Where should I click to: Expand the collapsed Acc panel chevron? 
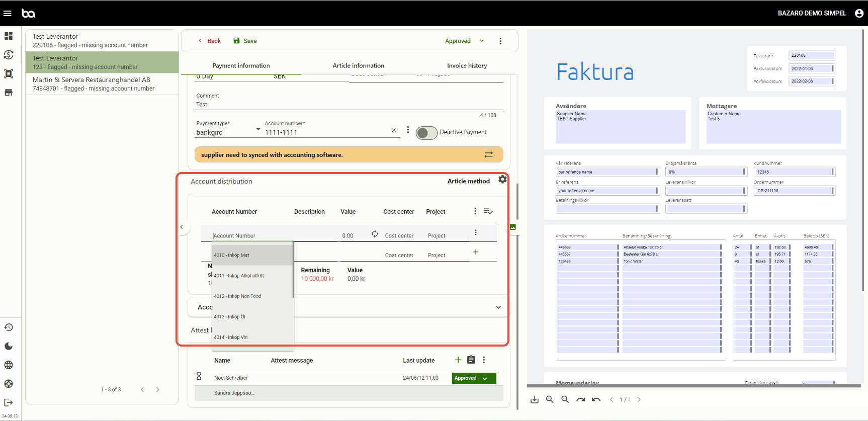[498, 307]
